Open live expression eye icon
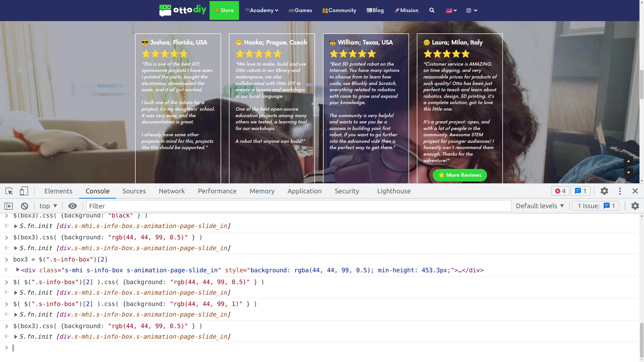Screen dimensions: 644x362 (72, 206)
